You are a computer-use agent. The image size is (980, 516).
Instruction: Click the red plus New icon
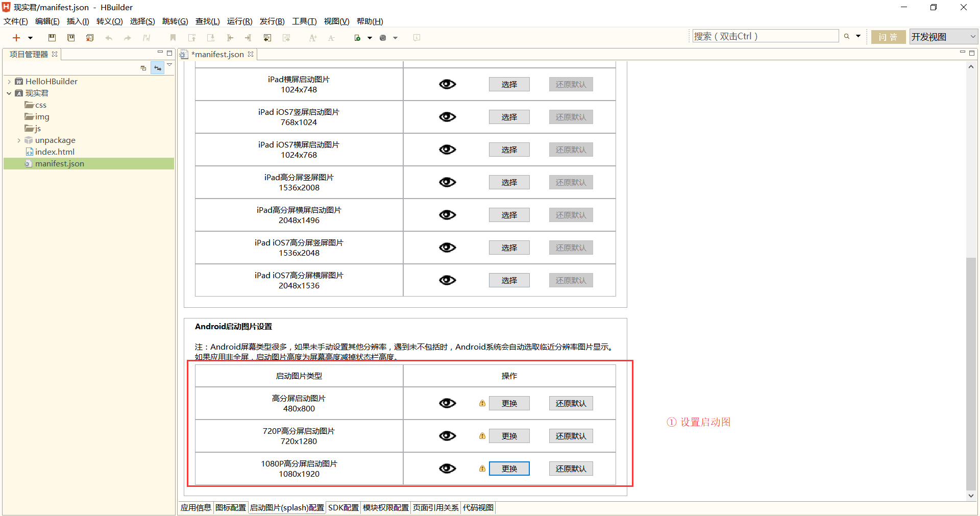pos(16,38)
